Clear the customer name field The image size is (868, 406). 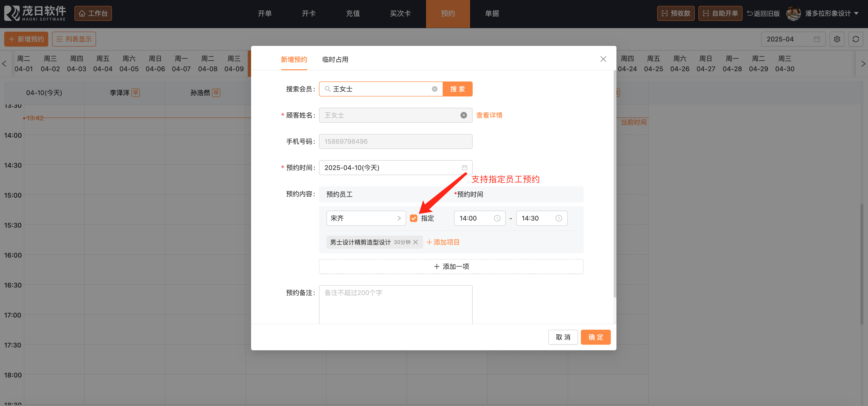pos(463,115)
